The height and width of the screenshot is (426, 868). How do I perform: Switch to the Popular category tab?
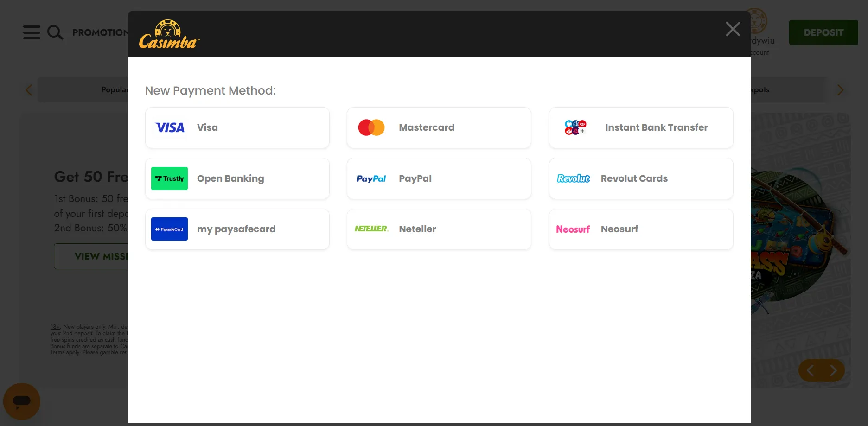tap(114, 90)
